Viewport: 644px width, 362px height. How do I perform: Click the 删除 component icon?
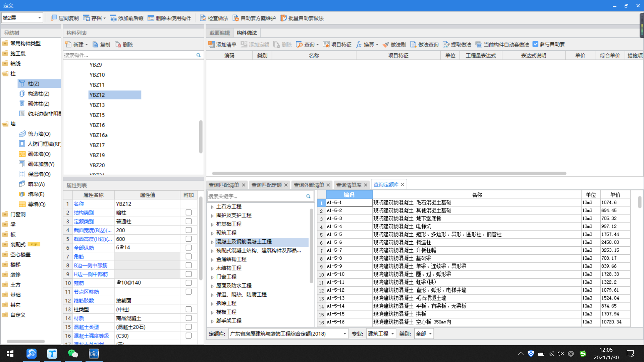pyautogui.click(x=118, y=45)
